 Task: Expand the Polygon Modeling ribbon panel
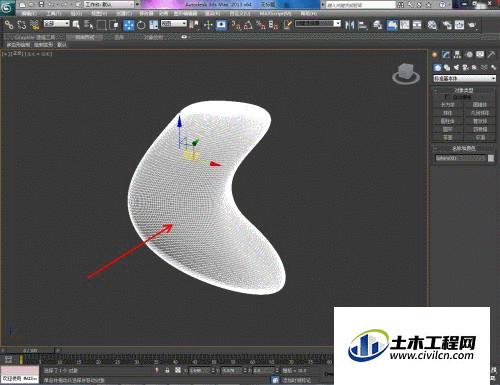[18, 44]
